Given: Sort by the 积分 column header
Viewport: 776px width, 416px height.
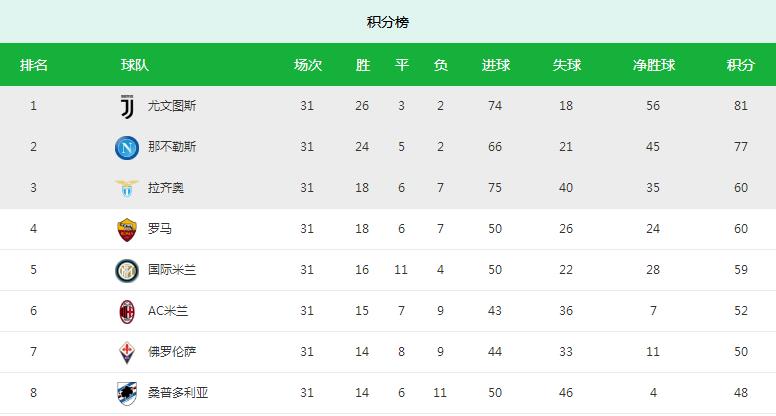Looking at the screenshot, I should (x=740, y=65).
